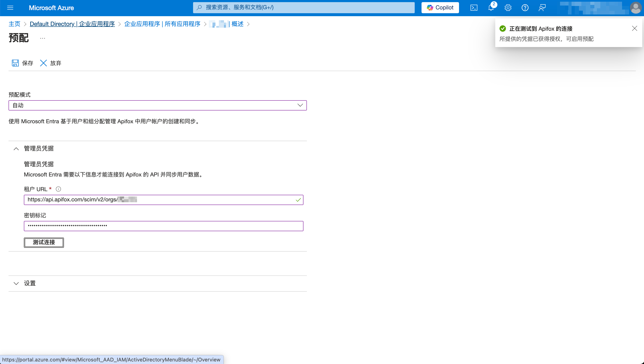Open the Cloud Shell terminal
This screenshot has width=644, height=364.
474,8
